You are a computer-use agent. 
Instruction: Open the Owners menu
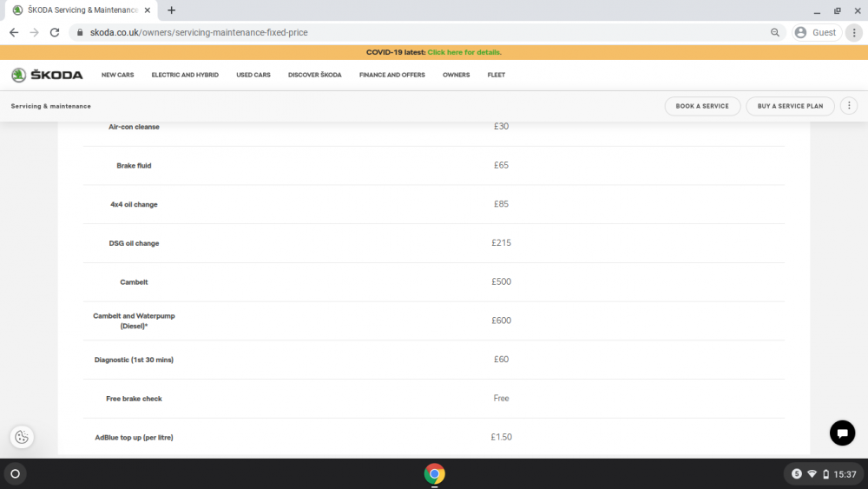[457, 75]
